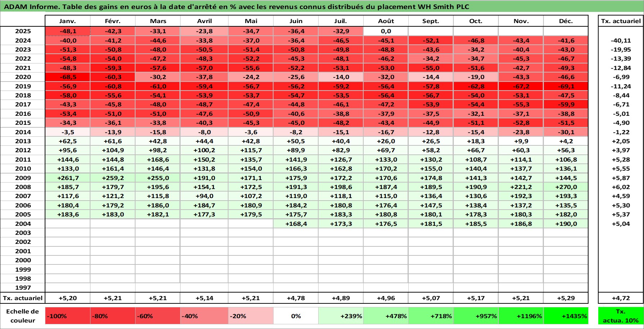This screenshot has height=329, width=644.
Task: Select the 2004 June cell +168,4
Action: pos(296,224)
